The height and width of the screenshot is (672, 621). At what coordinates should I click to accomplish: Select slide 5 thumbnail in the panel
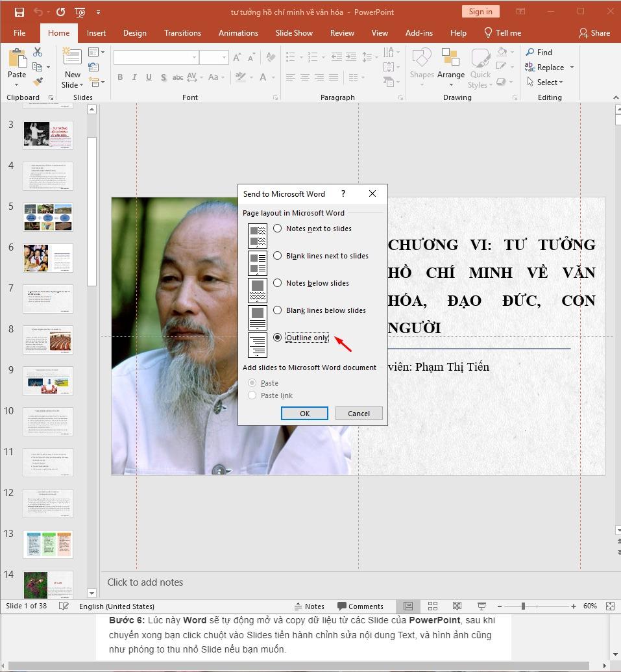(x=47, y=217)
